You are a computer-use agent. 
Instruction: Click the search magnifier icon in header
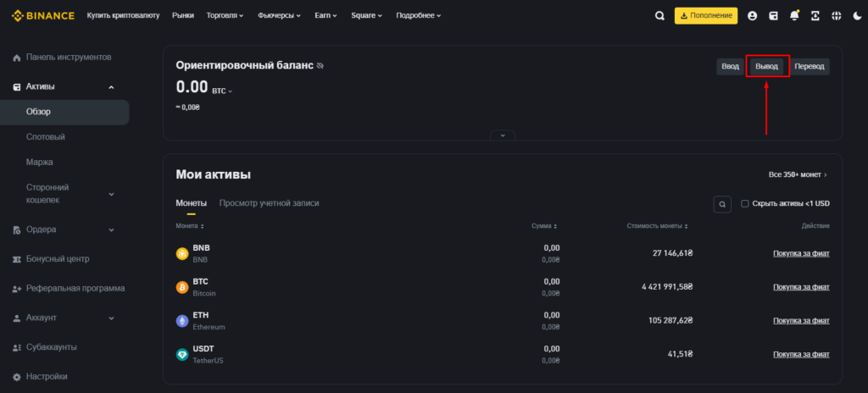tap(660, 16)
